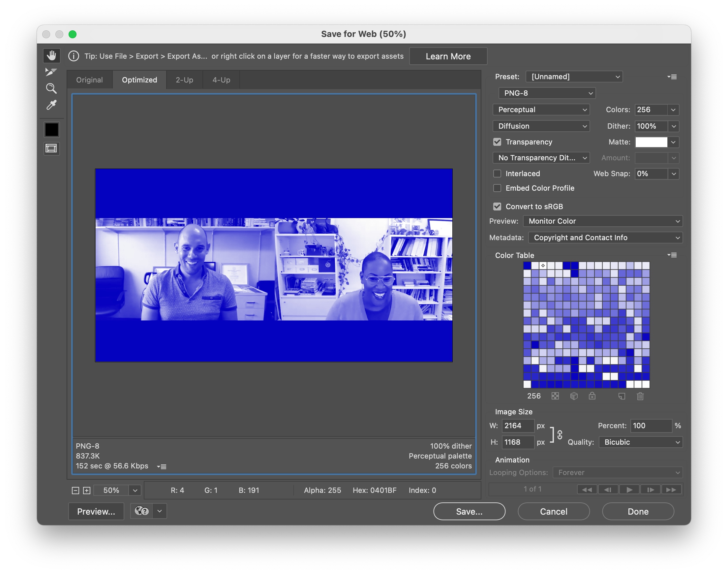The width and height of the screenshot is (728, 574).
Task: Enable Embed Color Profile checkbox
Action: (497, 188)
